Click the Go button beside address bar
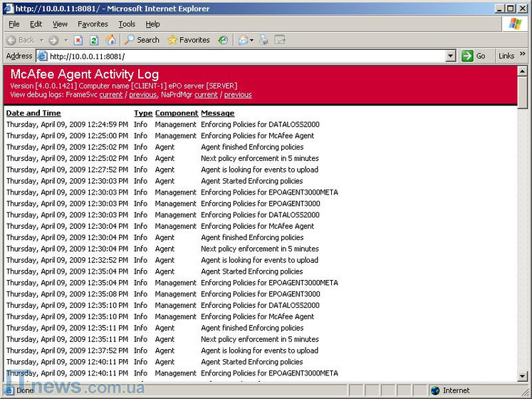The height and width of the screenshot is (399, 532). coord(474,56)
